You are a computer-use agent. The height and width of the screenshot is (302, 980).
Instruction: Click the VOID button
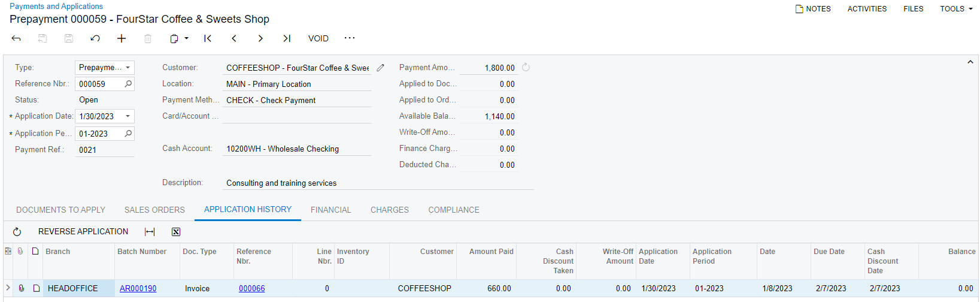coord(318,38)
